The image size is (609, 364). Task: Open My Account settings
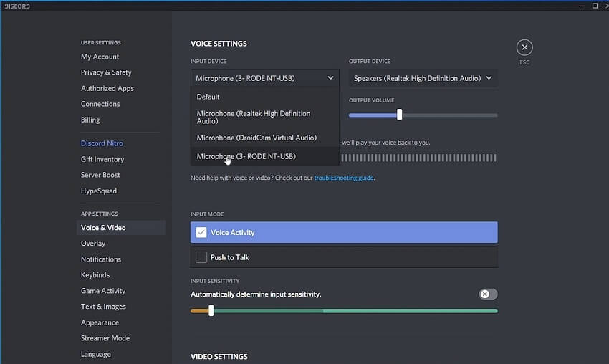click(100, 57)
